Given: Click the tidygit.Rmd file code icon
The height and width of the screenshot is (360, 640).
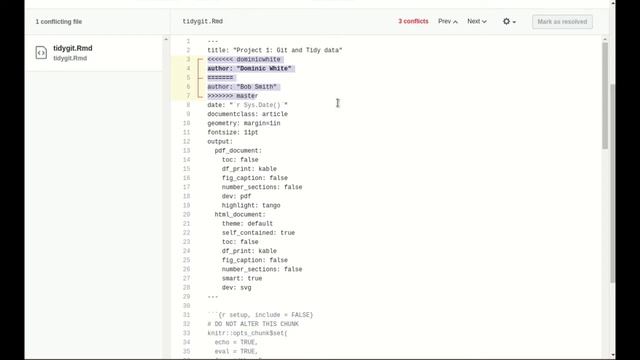Looking at the screenshot, I should click(41, 53).
